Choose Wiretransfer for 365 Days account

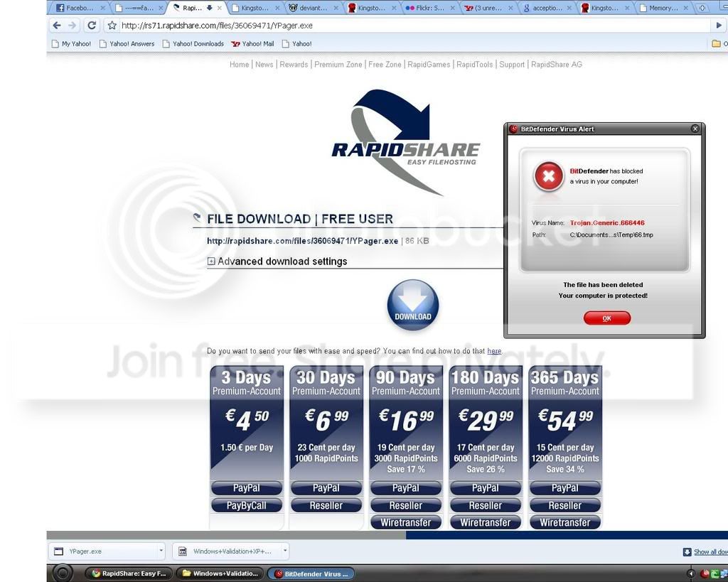tap(565, 522)
